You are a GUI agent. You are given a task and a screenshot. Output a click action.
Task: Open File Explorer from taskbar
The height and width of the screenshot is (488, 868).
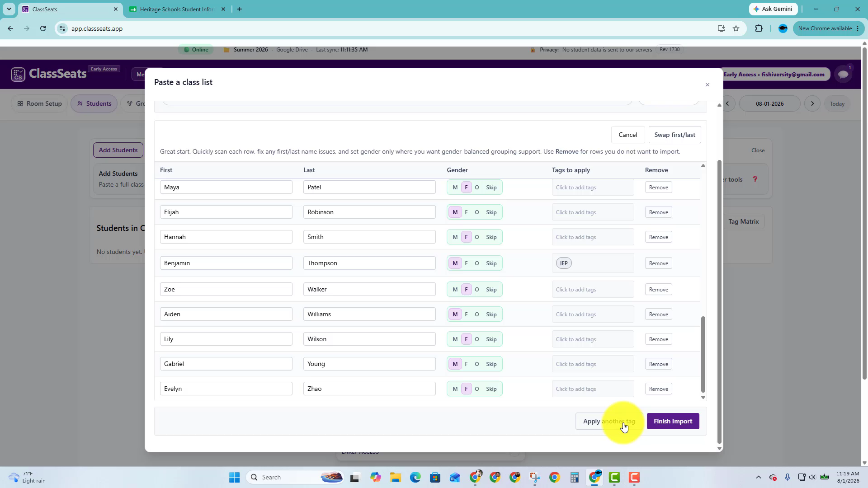pos(396,477)
